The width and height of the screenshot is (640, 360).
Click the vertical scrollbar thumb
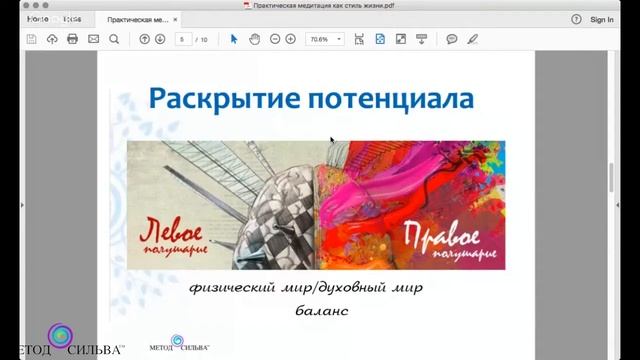(611, 178)
